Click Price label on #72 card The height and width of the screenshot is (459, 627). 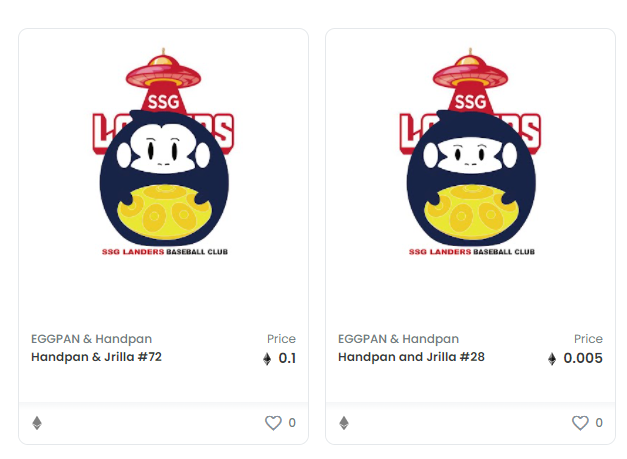(x=281, y=339)
